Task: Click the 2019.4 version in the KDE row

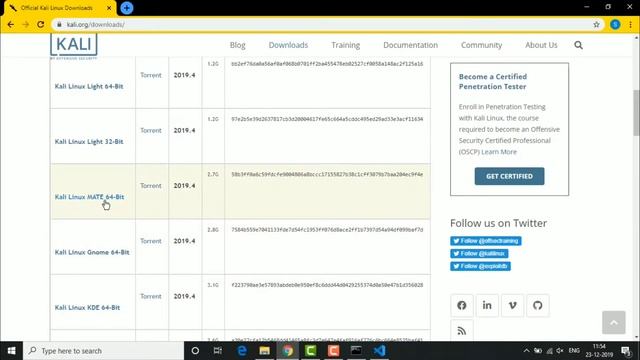Action: 184,296
